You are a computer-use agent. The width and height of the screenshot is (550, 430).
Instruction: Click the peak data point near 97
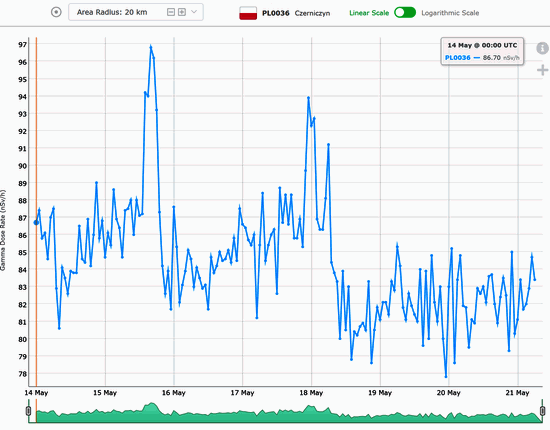click(151, 47)
